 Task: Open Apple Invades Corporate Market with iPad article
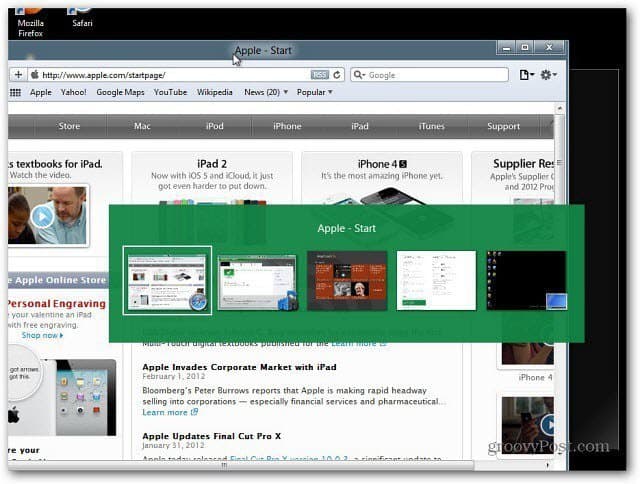[239, 367]
